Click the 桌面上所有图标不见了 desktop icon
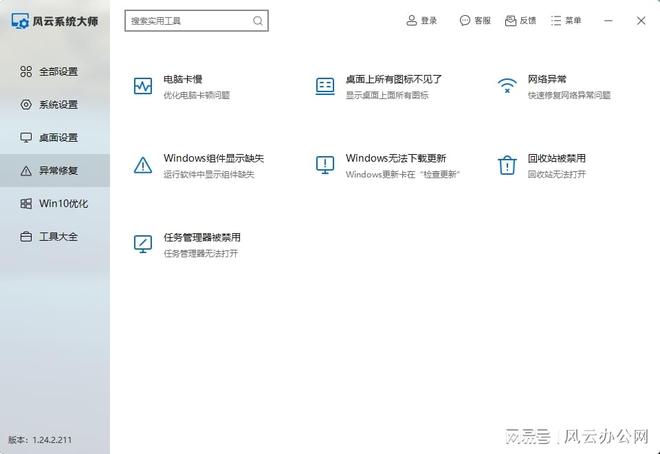 click(325, 86)
